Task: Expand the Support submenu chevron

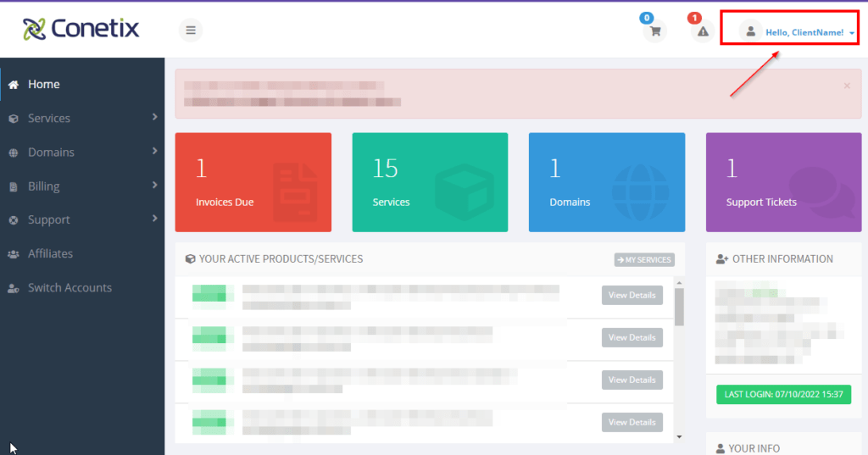Action: coord(154,219)
